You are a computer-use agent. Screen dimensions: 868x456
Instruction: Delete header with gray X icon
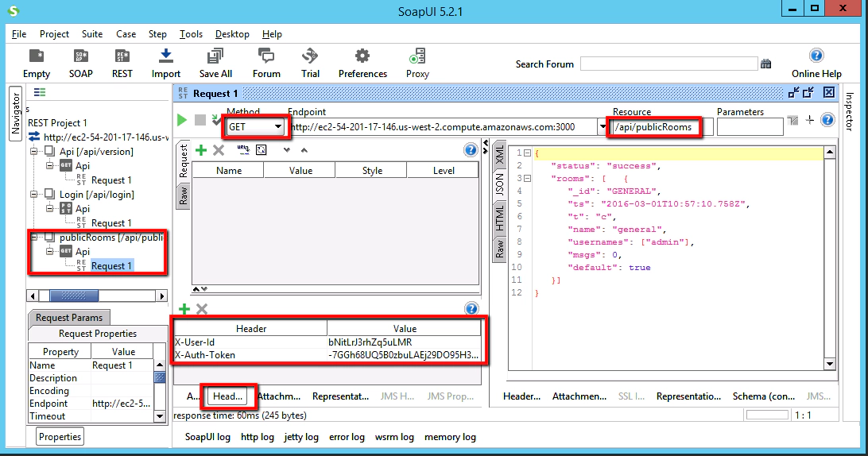click(202, 309)
